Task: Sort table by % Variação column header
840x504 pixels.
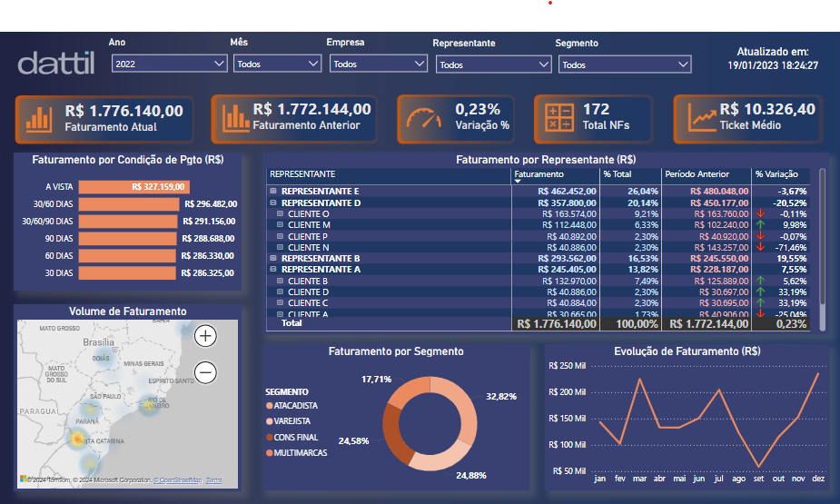Action: tap(776, 174)
